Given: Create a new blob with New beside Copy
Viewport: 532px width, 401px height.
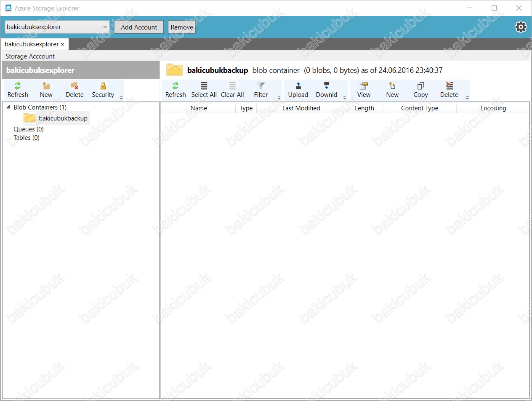Looking at the screenshot, I should [392, 90].
